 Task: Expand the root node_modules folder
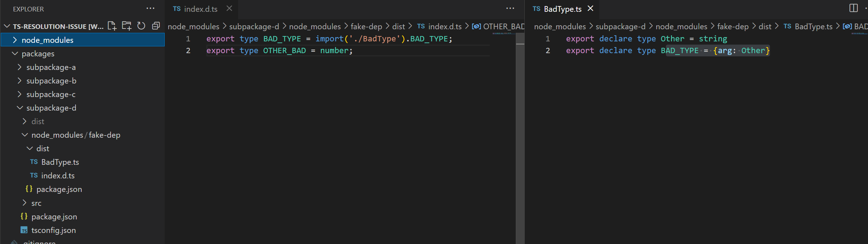pos(47,40)
